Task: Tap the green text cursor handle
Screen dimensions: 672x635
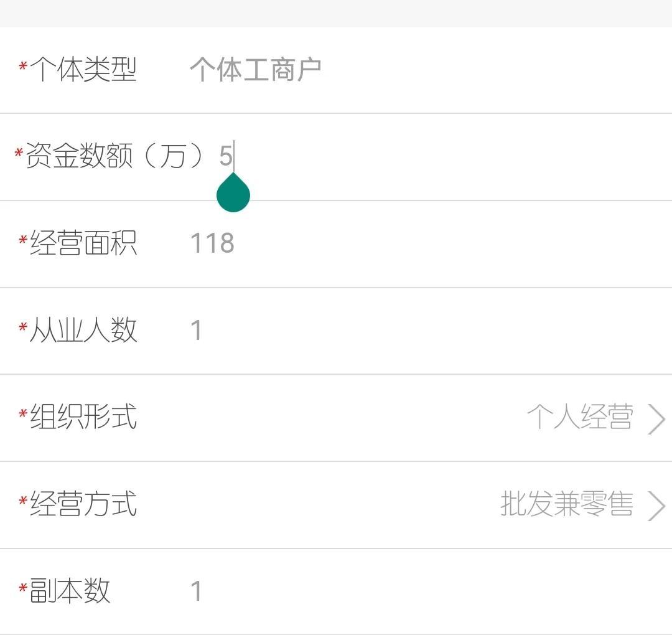Action: tap(233, 194)
